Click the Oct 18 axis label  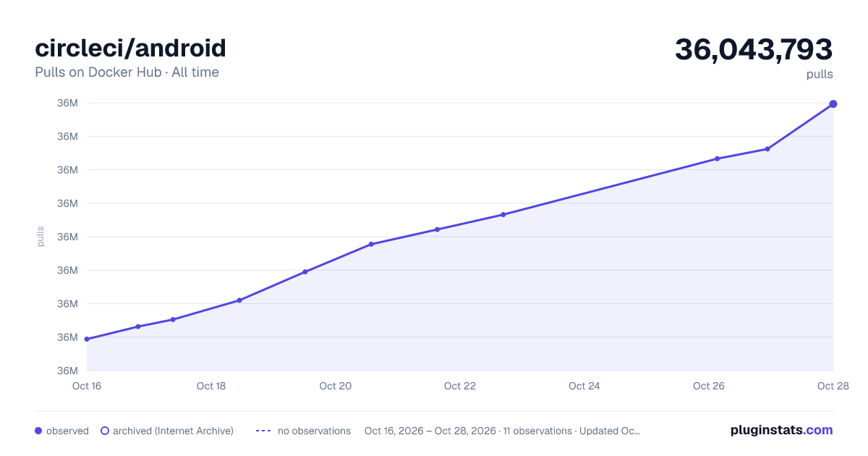point(211,386)
